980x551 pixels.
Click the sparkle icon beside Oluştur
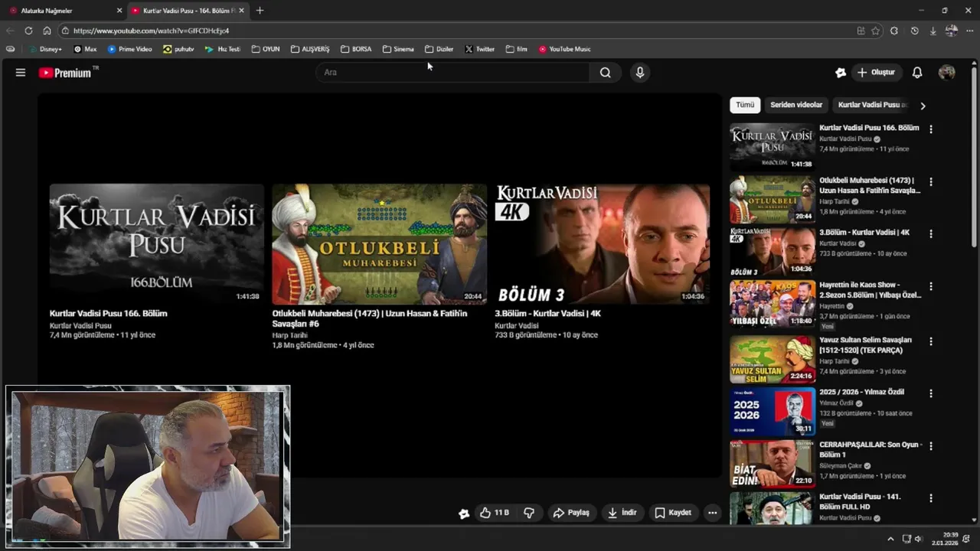841,73
